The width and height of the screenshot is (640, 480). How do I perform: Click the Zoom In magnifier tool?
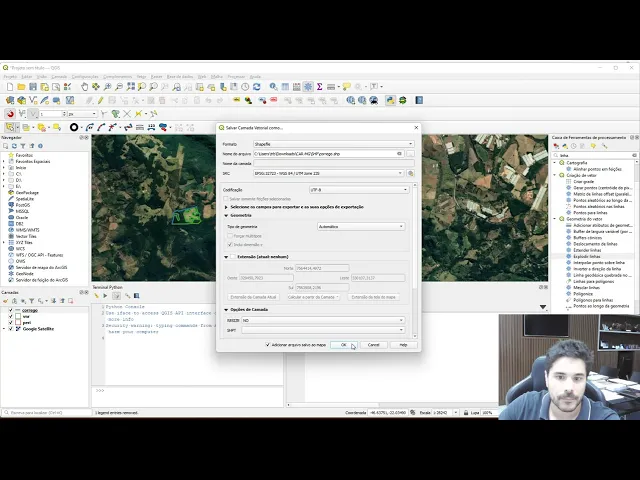[107, 87]
